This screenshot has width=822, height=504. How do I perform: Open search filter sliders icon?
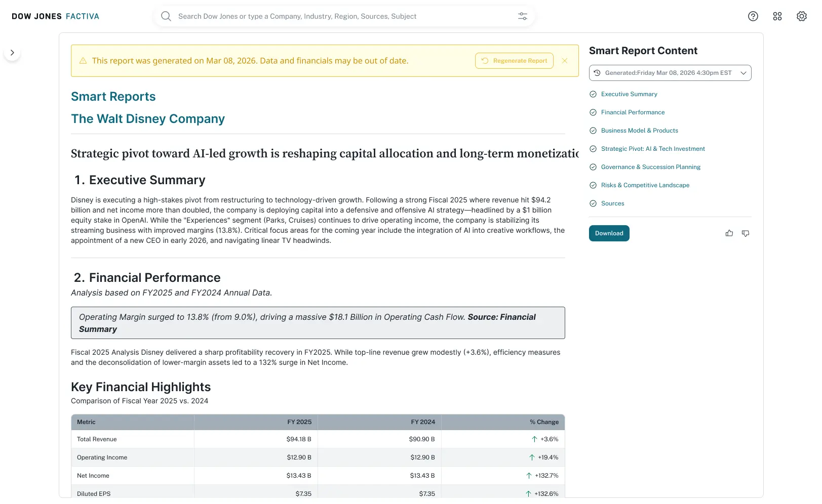pos(523,16)
